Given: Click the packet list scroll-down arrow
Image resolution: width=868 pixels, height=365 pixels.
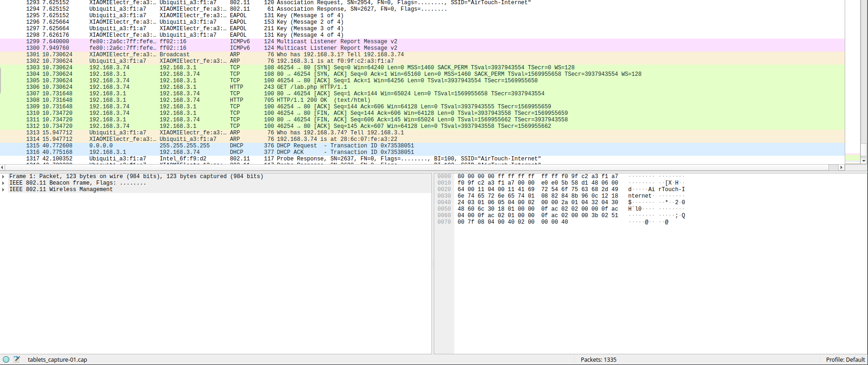Looking at the screenshot, I should (864, 161).
